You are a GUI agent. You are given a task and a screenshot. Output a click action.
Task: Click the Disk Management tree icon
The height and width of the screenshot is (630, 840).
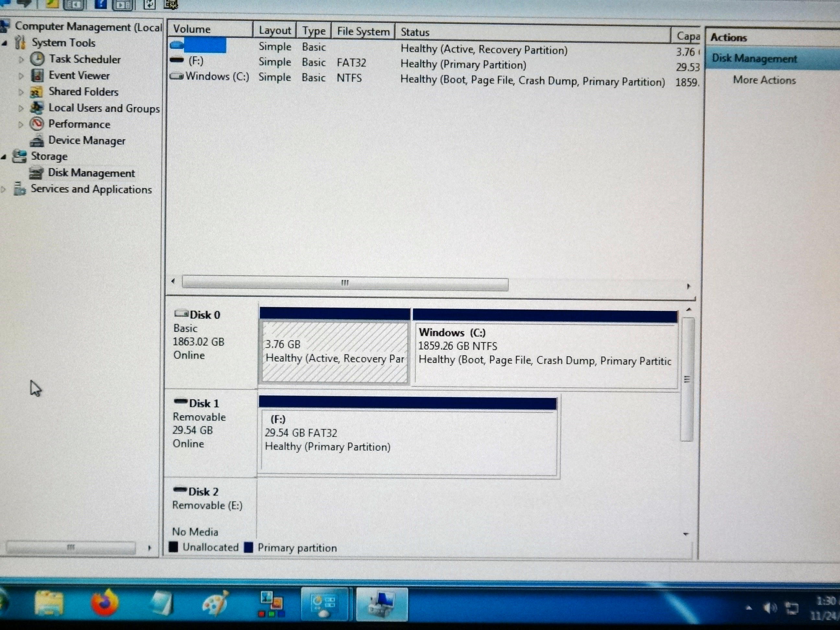point(36,173)
